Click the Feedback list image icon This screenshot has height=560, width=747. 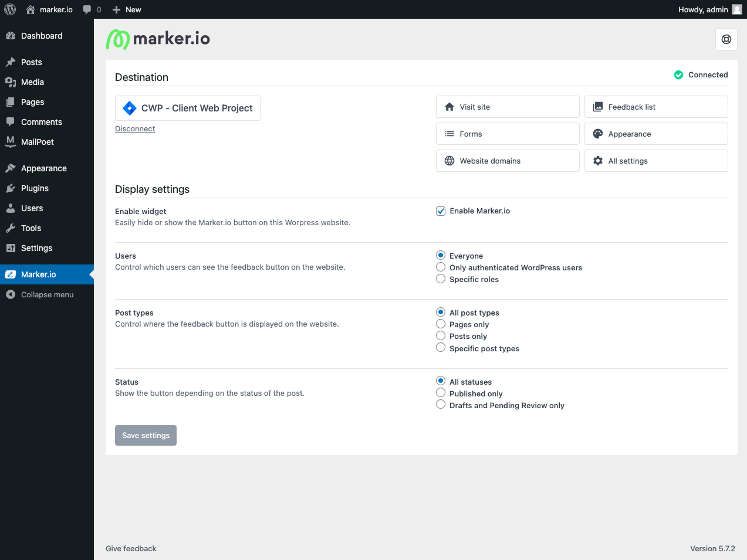coord(598,107)
